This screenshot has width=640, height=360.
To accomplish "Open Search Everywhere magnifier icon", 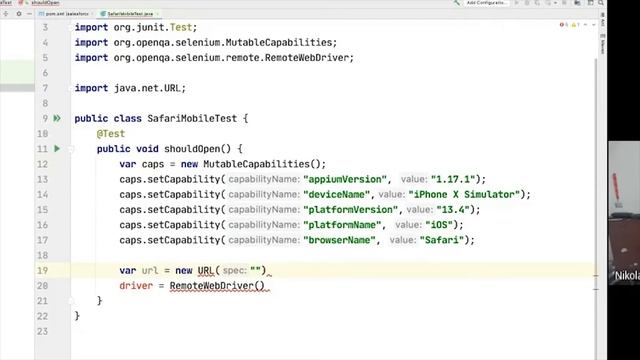I will pos(601,2).
